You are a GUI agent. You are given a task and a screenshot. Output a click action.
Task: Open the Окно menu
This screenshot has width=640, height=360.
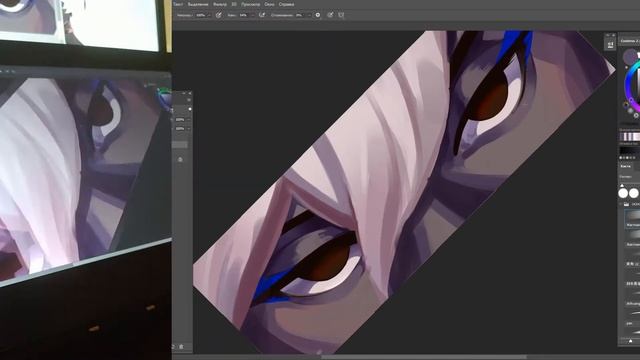coord(269,4)
